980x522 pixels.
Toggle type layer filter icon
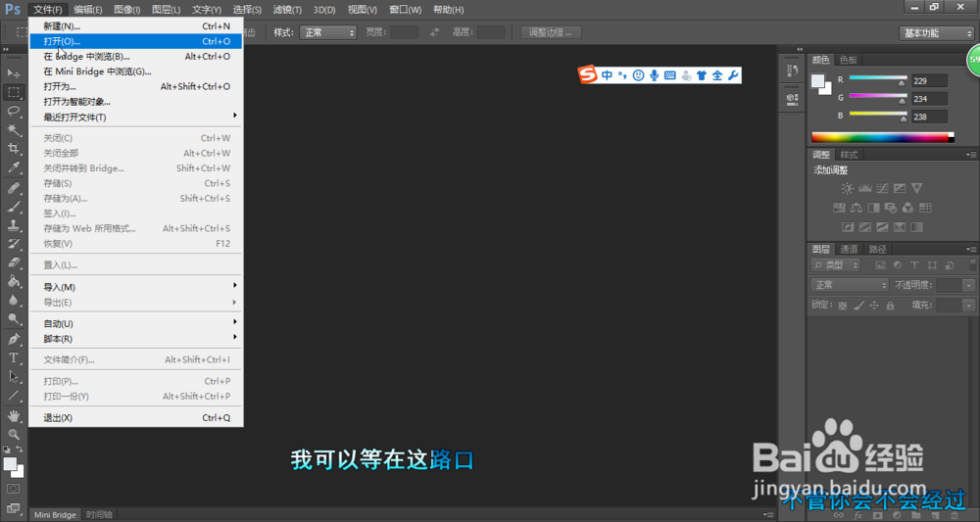(x=914, y=265)
